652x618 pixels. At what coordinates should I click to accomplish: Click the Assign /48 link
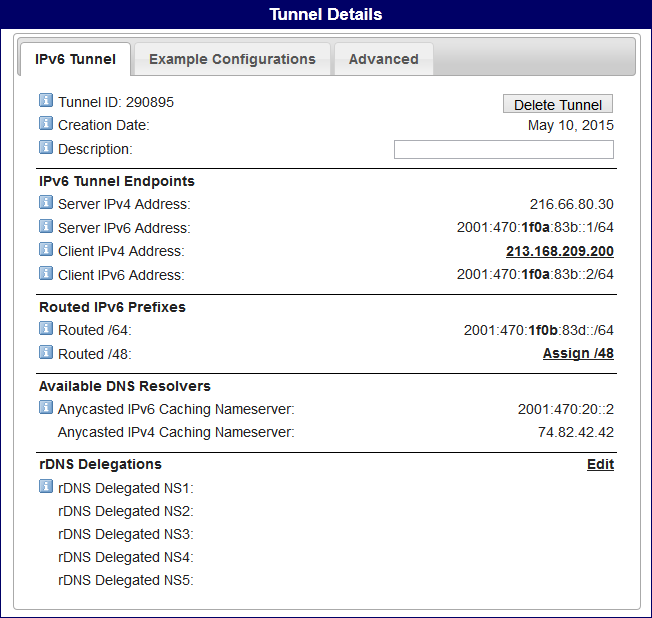tap(578, 353)
